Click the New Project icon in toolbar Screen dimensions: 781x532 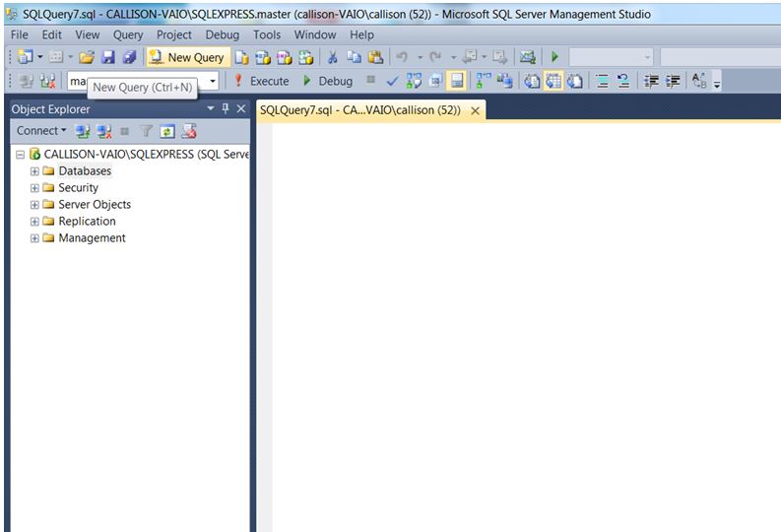(x=25, y=57)
